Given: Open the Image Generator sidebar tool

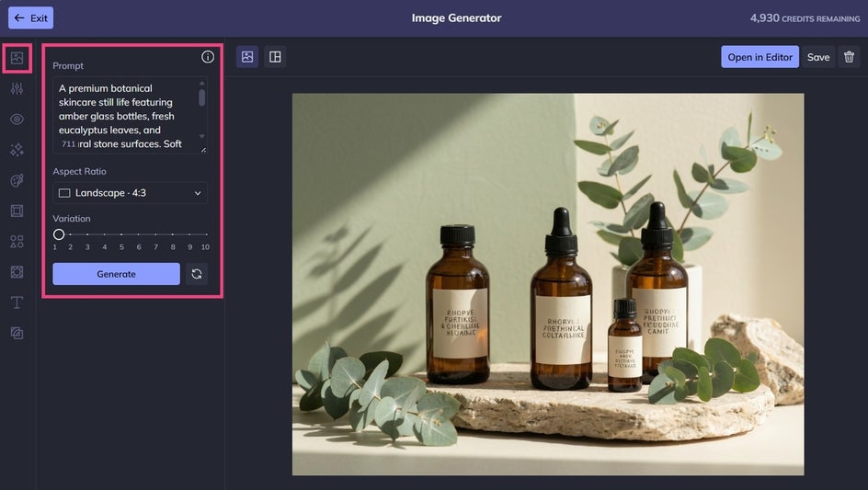Looking at the screenshot, I should (17, 58).
